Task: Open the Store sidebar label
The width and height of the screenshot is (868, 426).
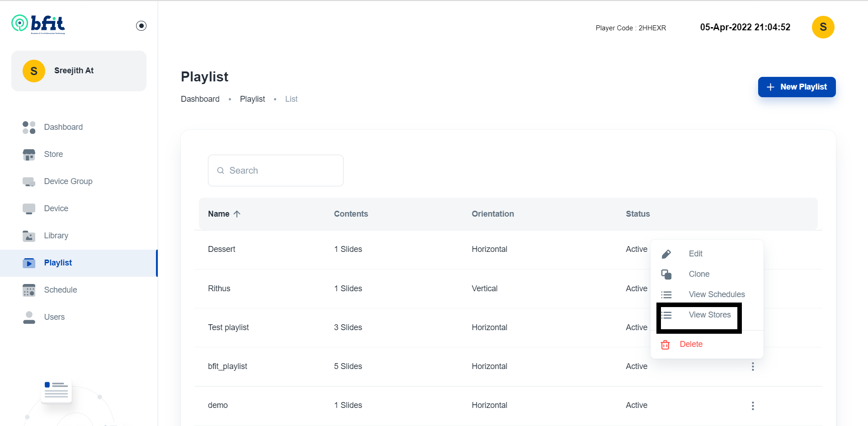Action: pyautogui.click(x=53, y=154)
